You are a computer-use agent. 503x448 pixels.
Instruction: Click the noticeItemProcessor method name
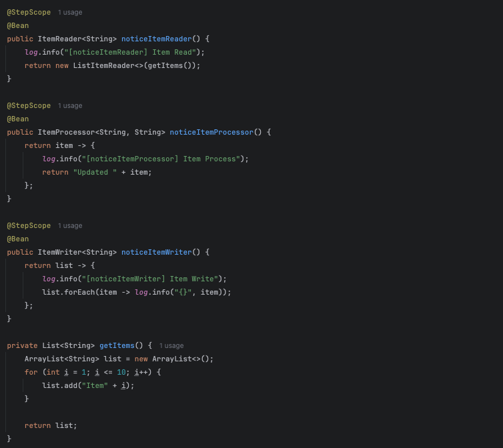point(211,133)
